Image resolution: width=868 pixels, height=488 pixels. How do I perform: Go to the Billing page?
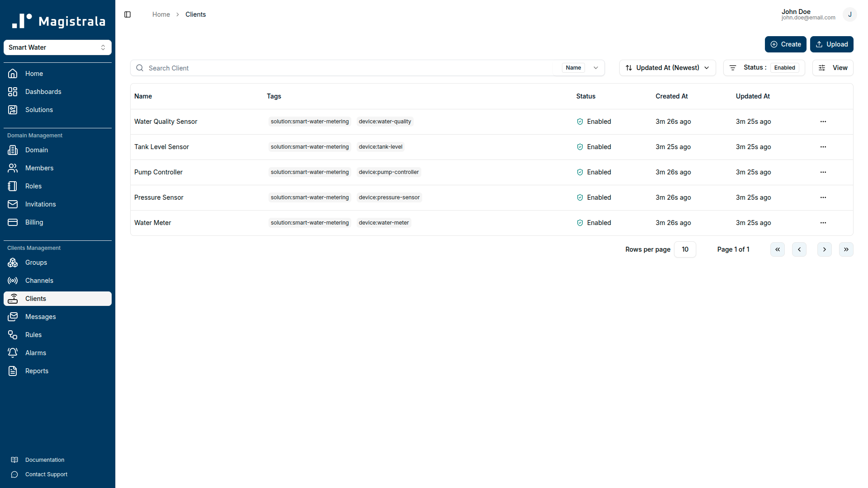(x=33, y=222)
